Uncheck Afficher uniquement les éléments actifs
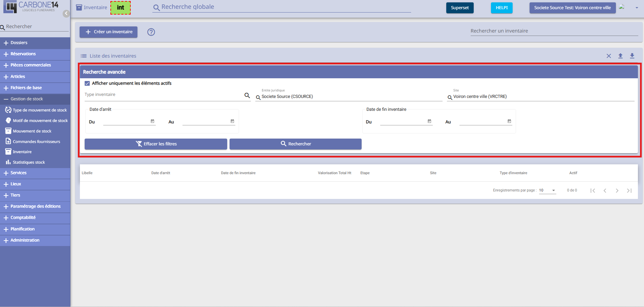 (x=87, y=83)
